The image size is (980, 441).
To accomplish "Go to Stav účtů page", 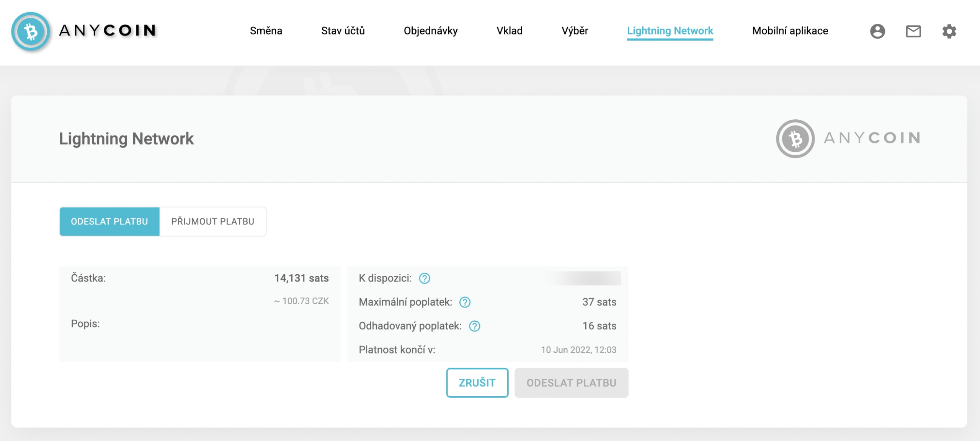I will tap(343, 31).
